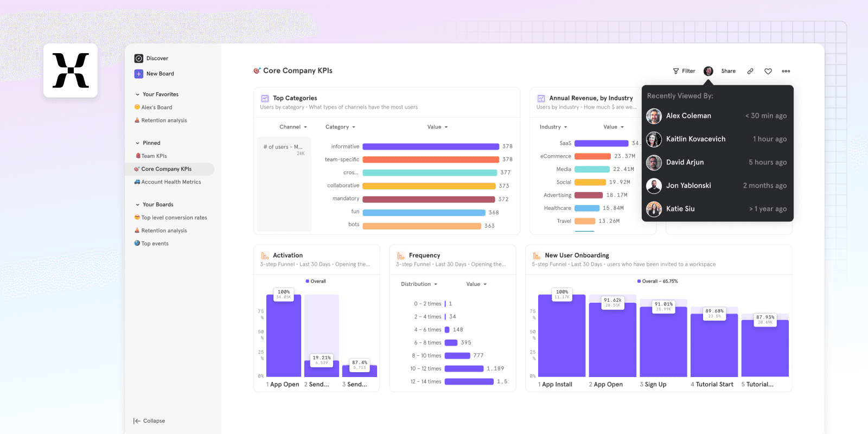This screenshot has width=868, height=434.
Task: Select David Arjun in recently viewed list
Action: point(717,162)
